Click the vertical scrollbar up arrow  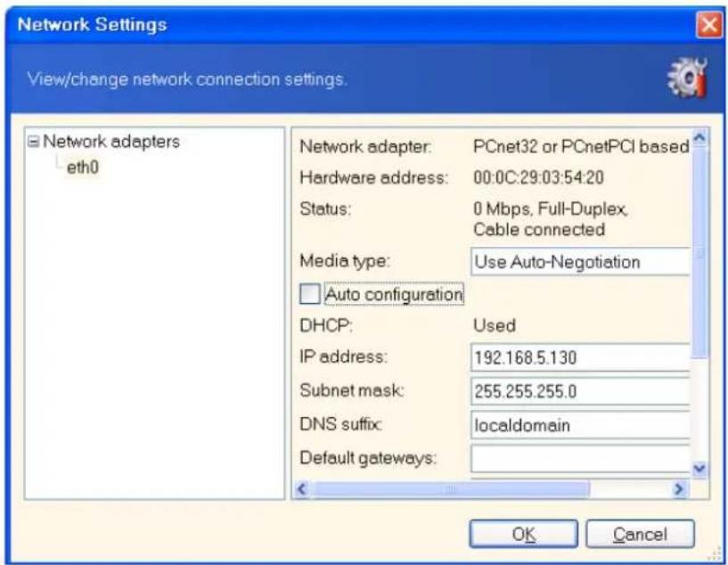[699, 138]
